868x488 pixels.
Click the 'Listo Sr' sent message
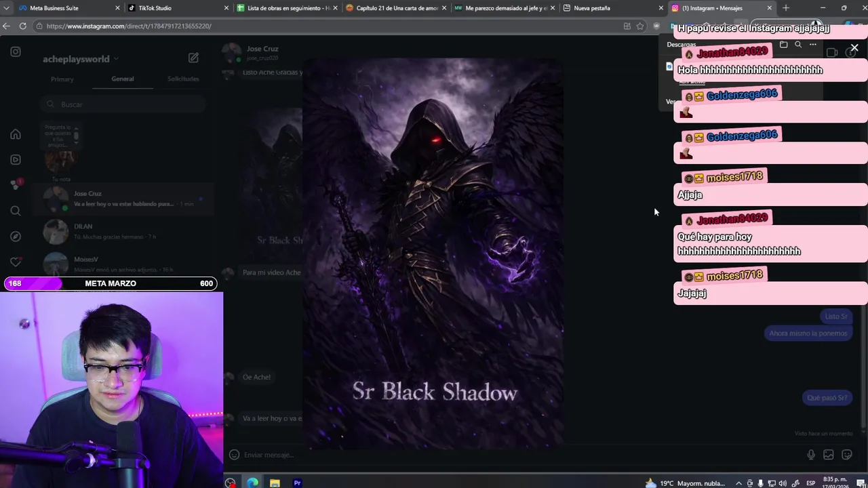[835, 317]
